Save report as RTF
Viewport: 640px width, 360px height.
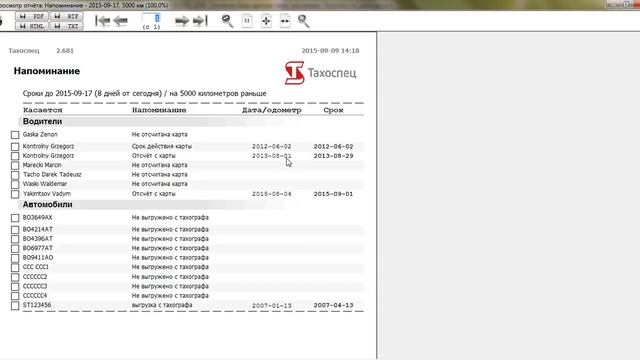(x=67, y=16)
